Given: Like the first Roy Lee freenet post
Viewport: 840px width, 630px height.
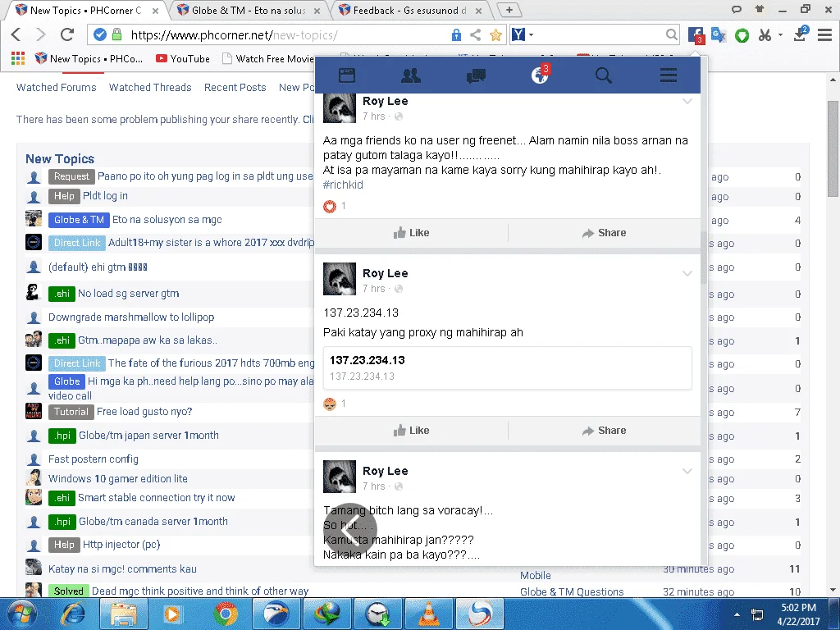Looking at the screenshot, I should click(412, 233).
